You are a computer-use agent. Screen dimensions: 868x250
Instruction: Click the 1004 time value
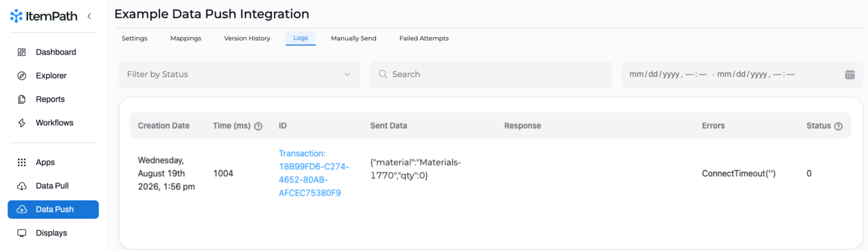[x=223, y=174]
